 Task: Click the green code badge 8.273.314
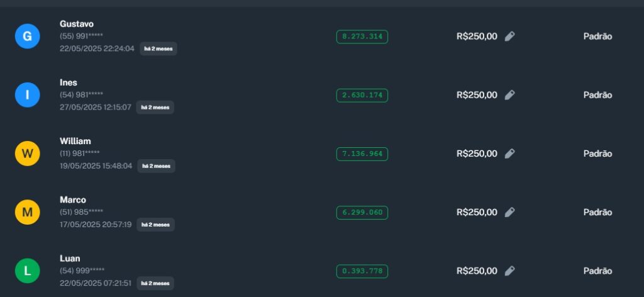[362, 36]
